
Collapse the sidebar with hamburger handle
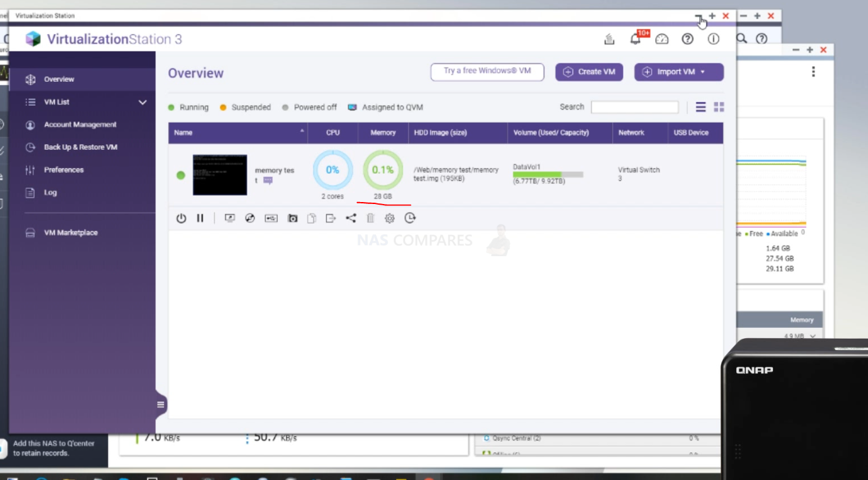point(160,405)
